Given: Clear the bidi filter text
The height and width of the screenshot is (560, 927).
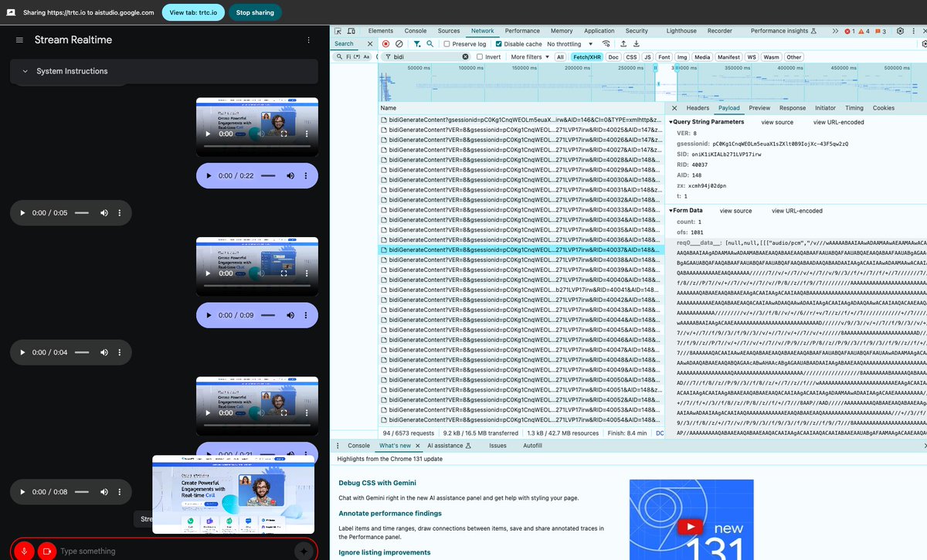Looking at the screenshot, I should pyautogui.click(x=465, y=56).
